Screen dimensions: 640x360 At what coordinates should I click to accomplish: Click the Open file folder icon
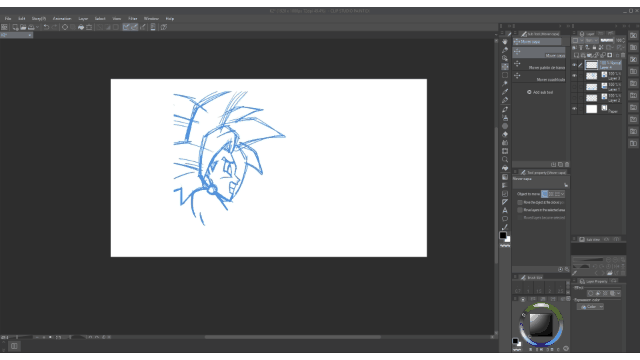pos(23,27)
